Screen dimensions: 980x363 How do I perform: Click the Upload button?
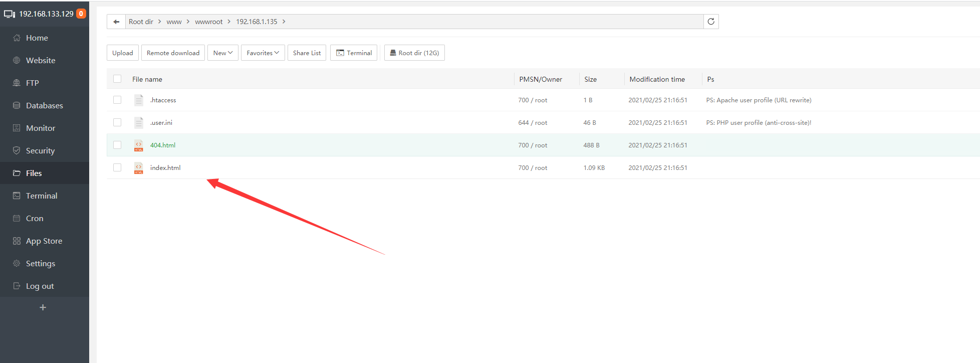[123, 53]
